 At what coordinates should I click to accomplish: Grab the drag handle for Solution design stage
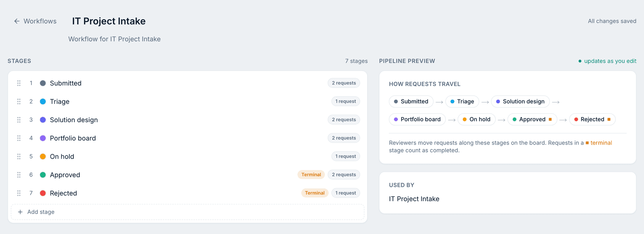pos(19,120)
